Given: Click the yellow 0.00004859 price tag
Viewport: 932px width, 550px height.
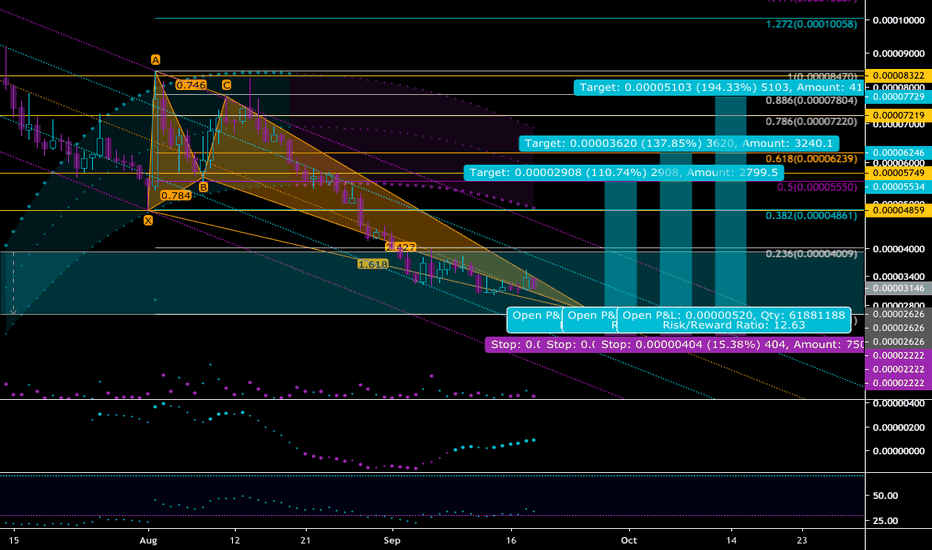Looking at the screenshot, I should coord(899,210).
